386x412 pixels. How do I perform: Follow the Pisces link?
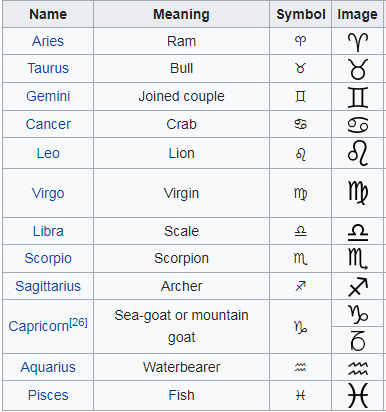pos(48,395)
